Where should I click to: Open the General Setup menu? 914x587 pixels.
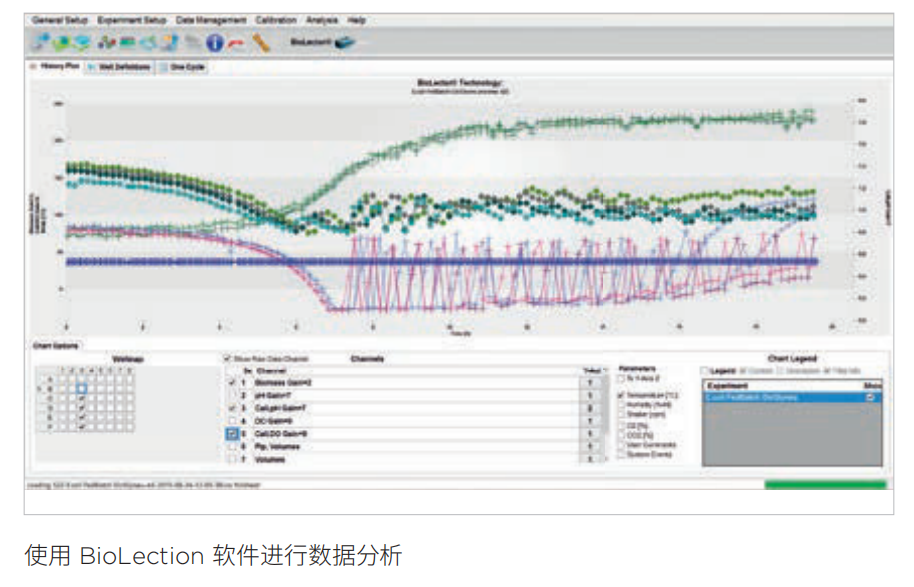coord(59,20)
